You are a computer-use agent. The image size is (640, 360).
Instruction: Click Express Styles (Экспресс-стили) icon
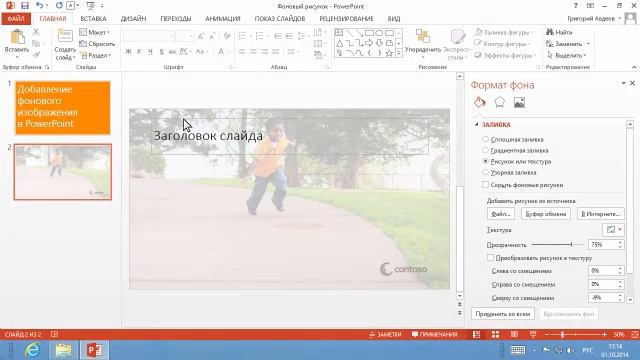[x=458, y=37]
